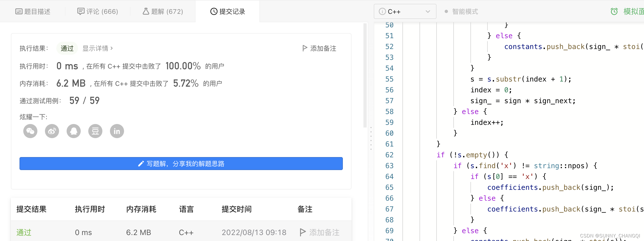Click code line number 62
The height and width of the screenshot is (241, 644).
389,155
